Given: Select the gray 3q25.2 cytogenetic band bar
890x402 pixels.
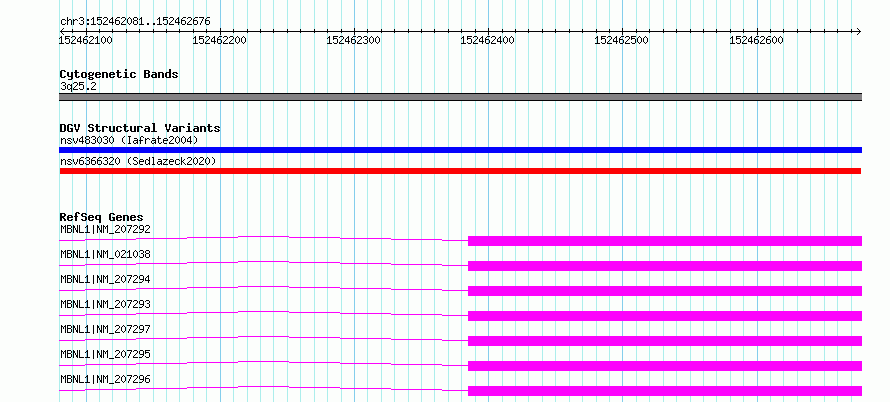Looking at the screenshot, I should coord(460,97).
